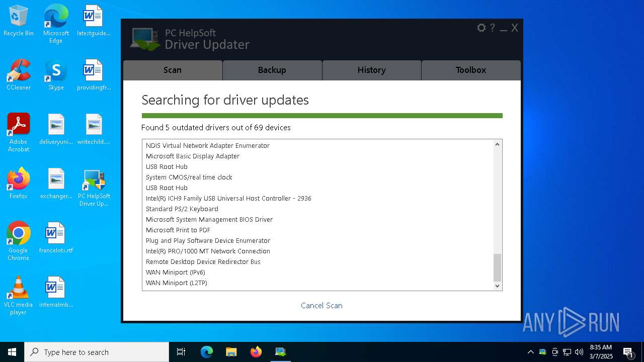Viewport: 644px width, 362px height.
Task: Open the help question mark
Action: point(493,28)
